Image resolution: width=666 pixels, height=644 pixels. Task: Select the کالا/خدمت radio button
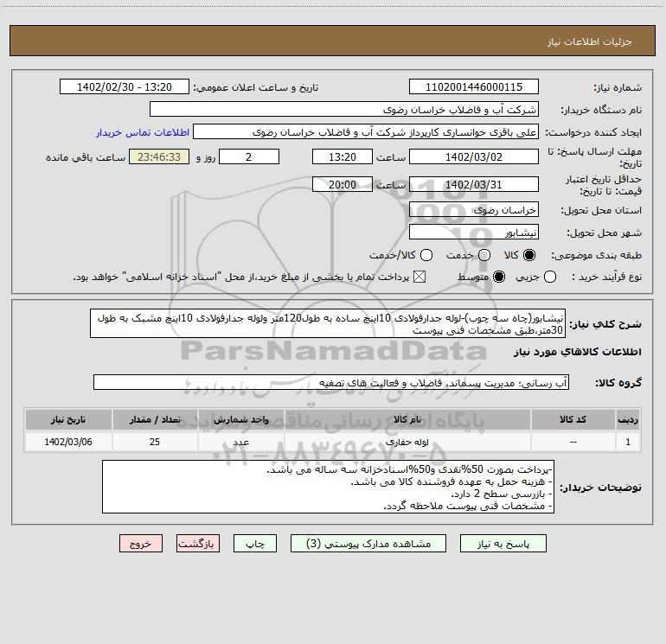(426, 255)
